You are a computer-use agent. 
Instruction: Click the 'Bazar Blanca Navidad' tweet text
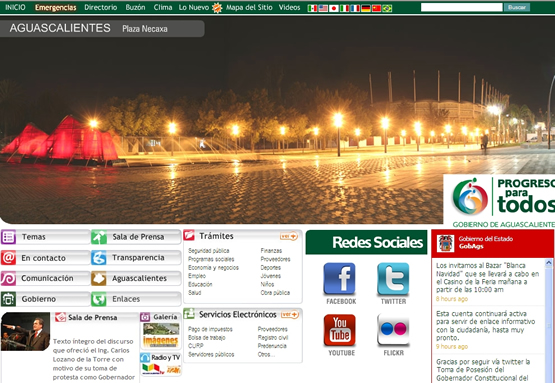(x=487, y=278)
